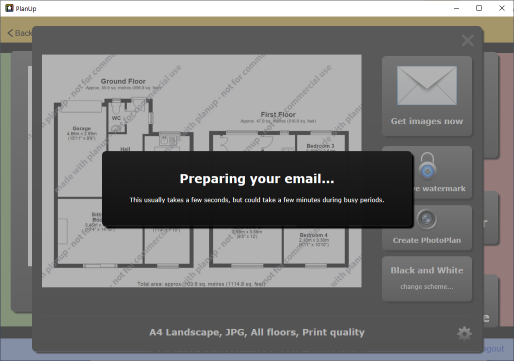Screen dimensions: 514x361
Task: Click the First Floor heading in preview
Action: pos(278,114)
